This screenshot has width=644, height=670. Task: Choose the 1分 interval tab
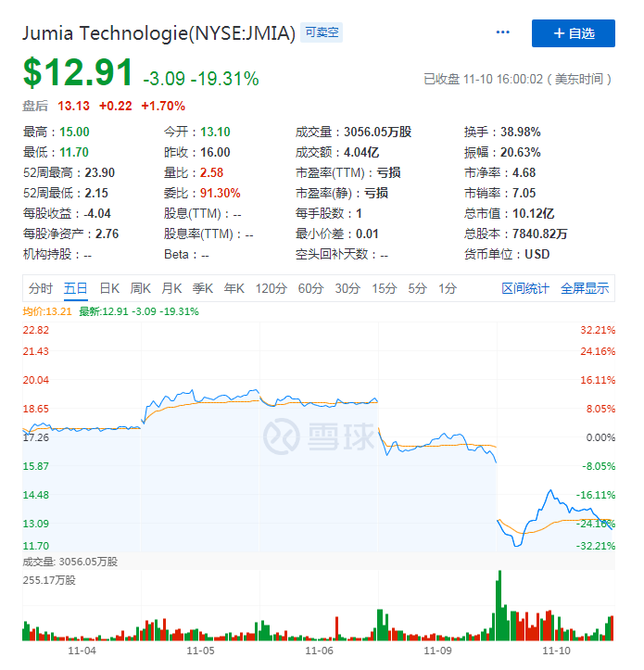tap(448, 289)
